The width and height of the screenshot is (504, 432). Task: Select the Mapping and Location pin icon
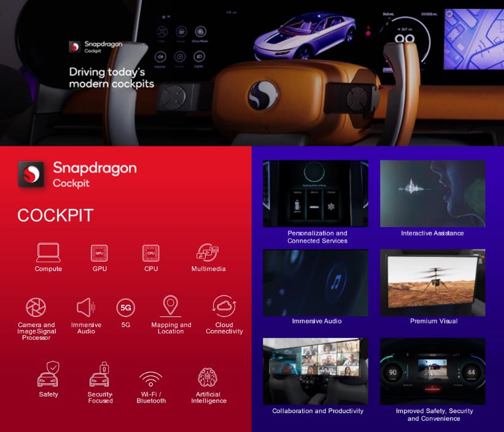point(171,306)
